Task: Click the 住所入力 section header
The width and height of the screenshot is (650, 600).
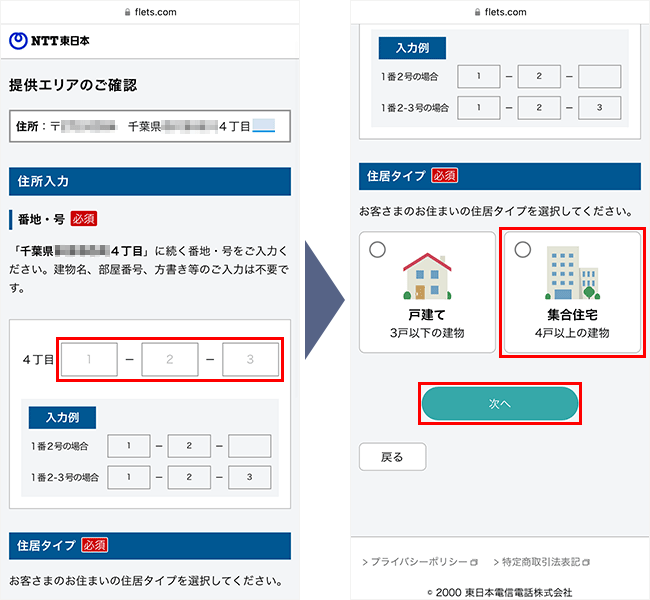Action: point(150,181)
